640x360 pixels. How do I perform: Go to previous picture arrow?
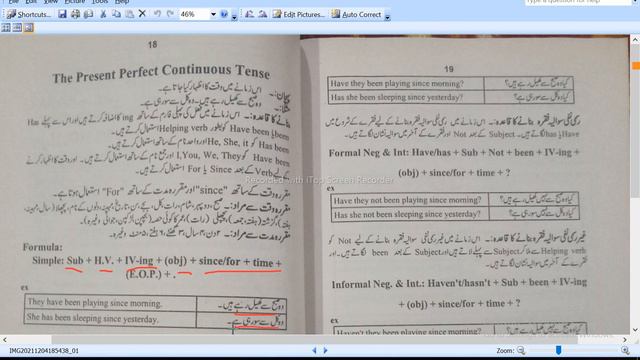point(314,350)
